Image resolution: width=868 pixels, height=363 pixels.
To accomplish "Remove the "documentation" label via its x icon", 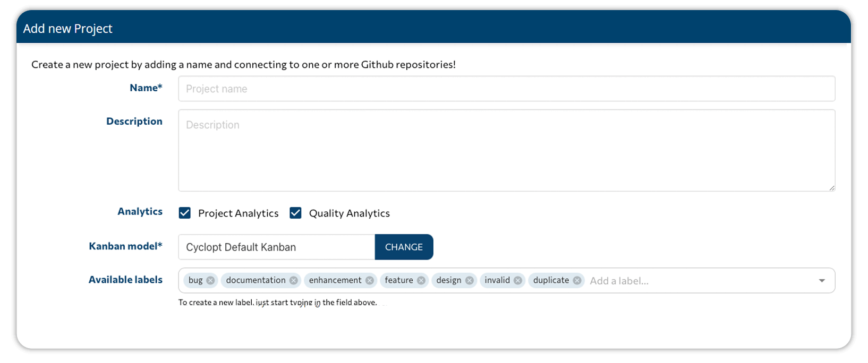I will click(293, 280).
